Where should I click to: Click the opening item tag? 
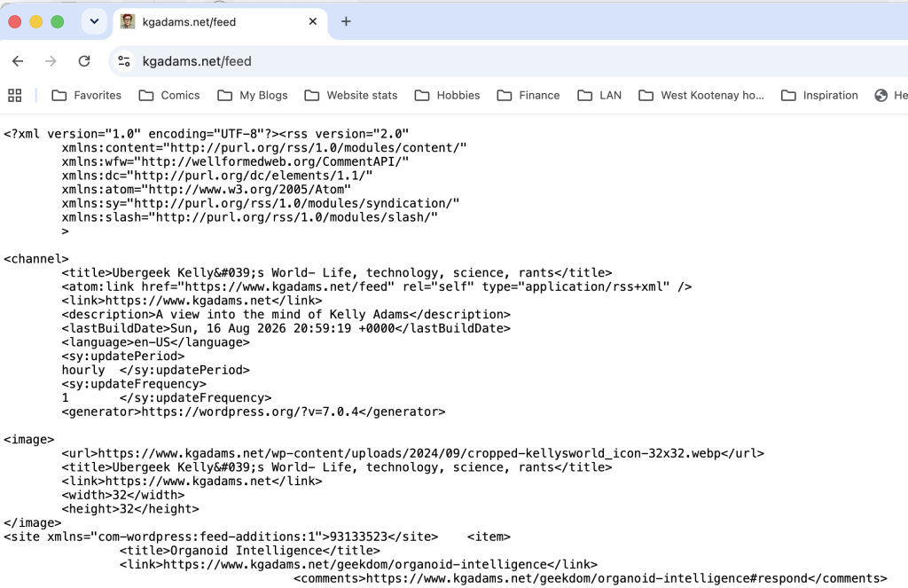click(489, 537)
